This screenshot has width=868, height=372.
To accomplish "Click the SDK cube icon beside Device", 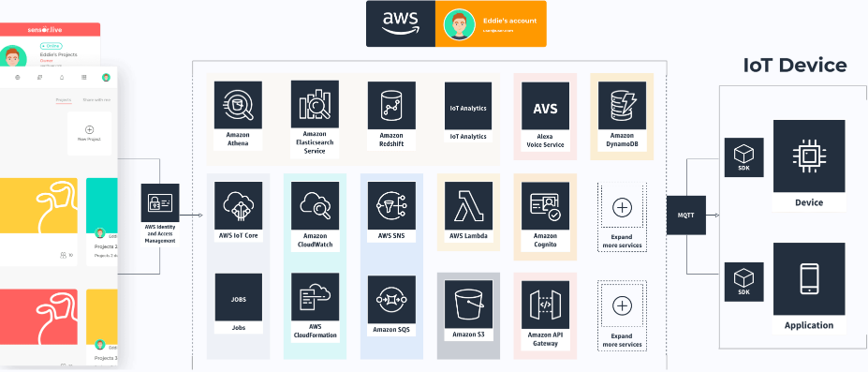I will click(x=744, y=157).
